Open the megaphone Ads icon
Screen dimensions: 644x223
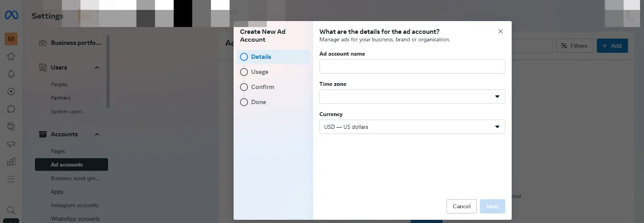pyautogui.click(x=11, y=144)
